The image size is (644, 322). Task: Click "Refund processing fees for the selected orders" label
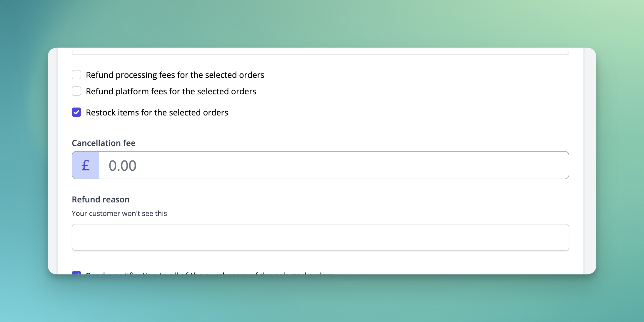pyautogui.click(x=175, y=75)
